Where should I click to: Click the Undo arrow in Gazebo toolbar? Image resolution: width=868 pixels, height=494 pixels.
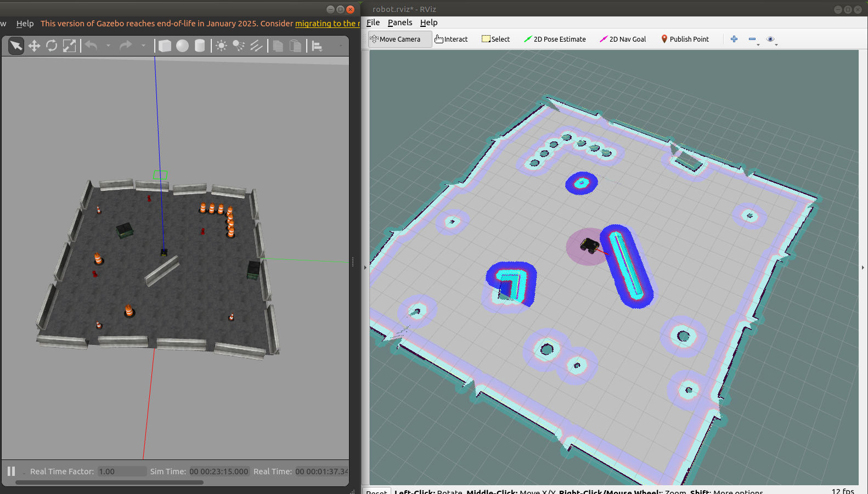(x=91, y=46)
